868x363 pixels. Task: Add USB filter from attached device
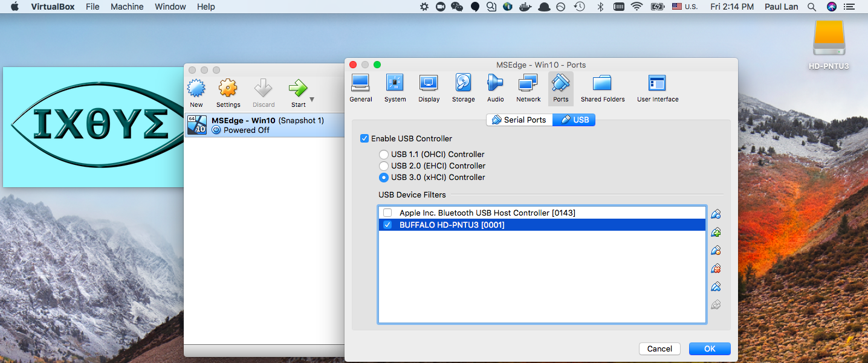[716, 232]
